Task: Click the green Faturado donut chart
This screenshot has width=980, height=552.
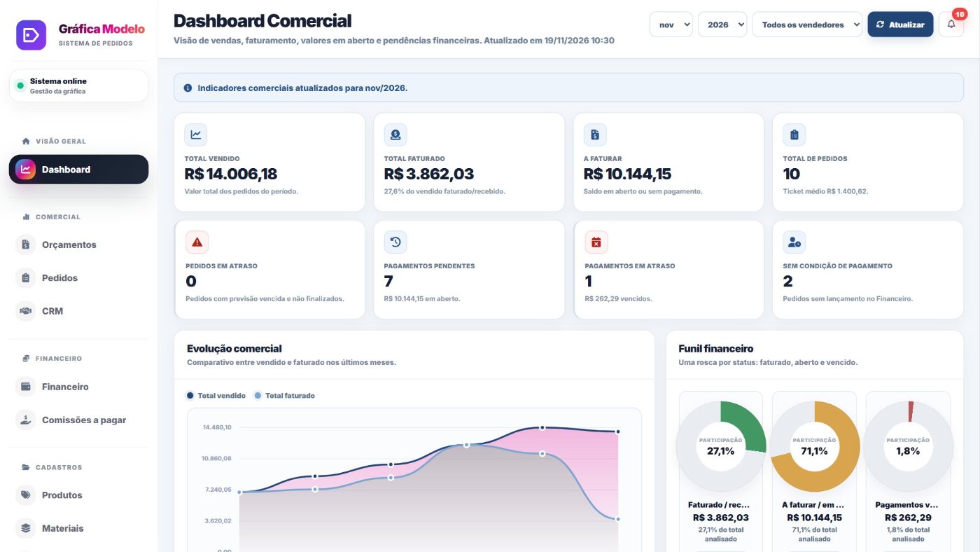Action: tap(721, 446)
